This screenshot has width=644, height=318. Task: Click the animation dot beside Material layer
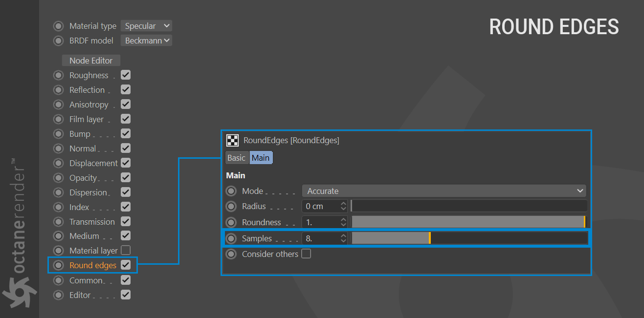pyautogui.click(x=59, y=251)
